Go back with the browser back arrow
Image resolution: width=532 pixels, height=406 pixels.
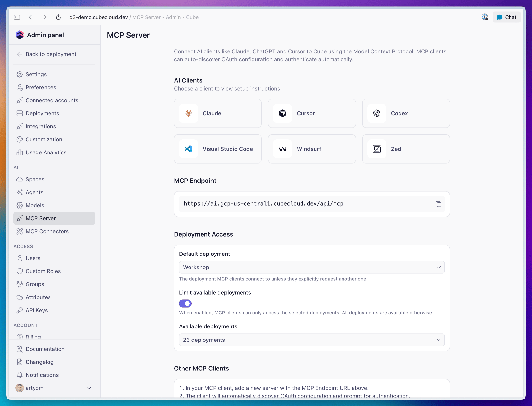click(30, 17)
